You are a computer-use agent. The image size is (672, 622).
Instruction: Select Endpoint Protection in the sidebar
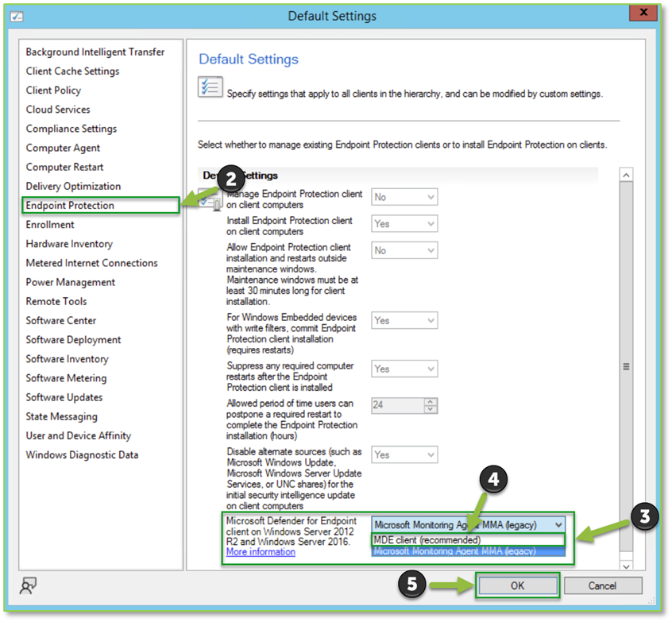[71, 205]
